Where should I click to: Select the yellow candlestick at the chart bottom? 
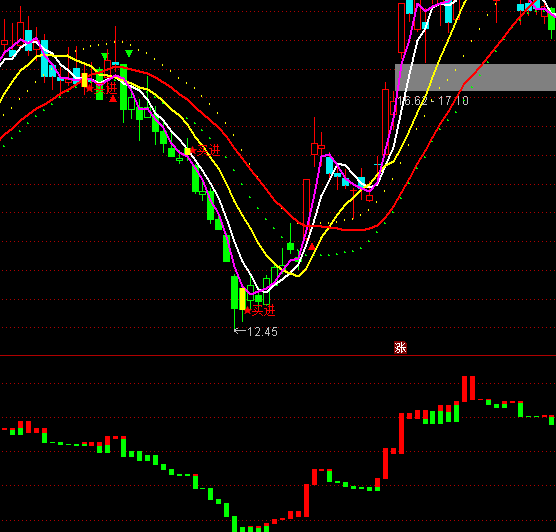tap(242, 299)
